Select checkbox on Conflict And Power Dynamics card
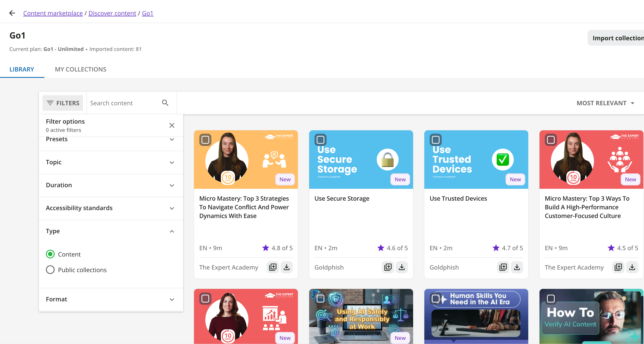644x344 pixels. (205, 140)
